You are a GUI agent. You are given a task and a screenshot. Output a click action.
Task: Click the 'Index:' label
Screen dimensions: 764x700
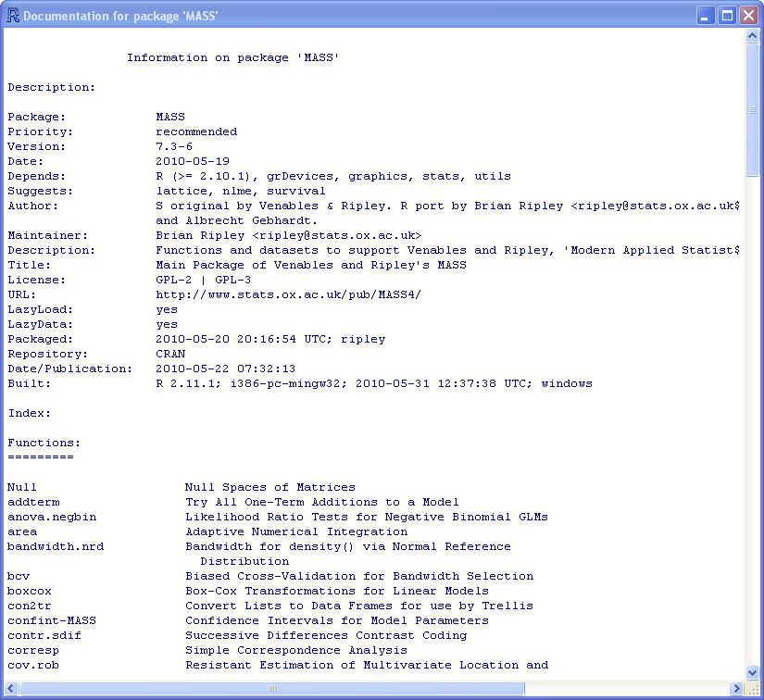click(30, 413)
